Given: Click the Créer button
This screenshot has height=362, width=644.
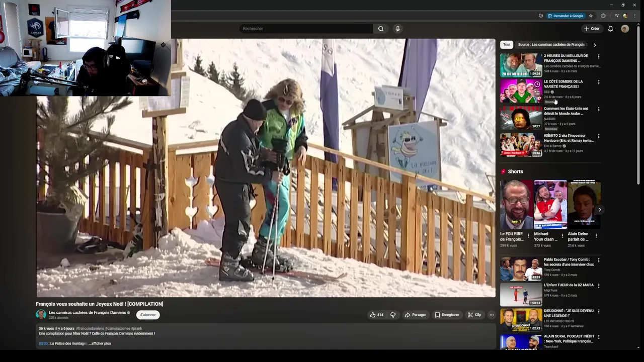Looking at the screenshot, I should 592,29.
